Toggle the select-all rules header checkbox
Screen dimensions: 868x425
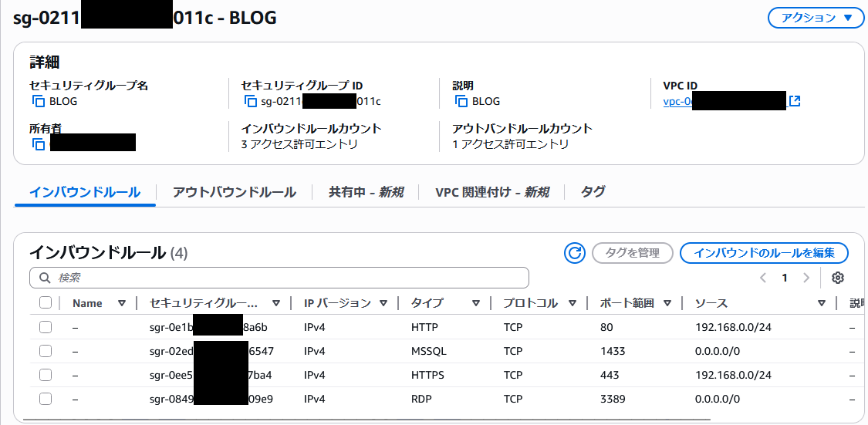click(46, 303)
